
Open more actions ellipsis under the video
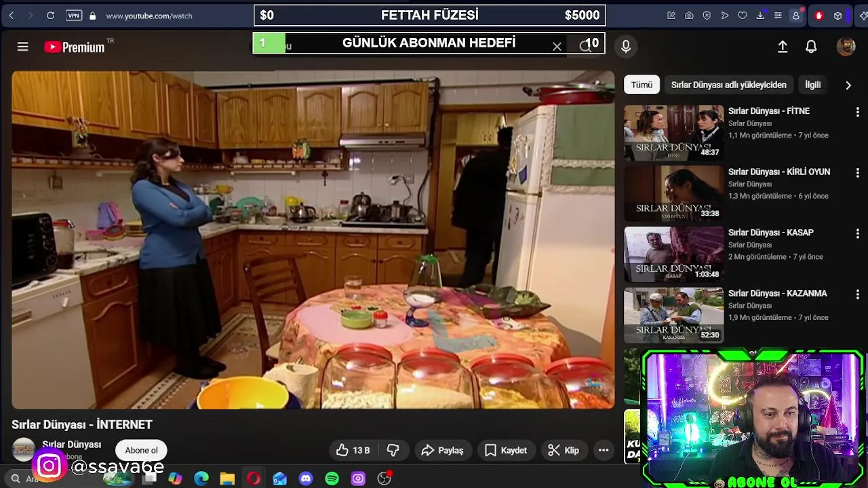604,450
